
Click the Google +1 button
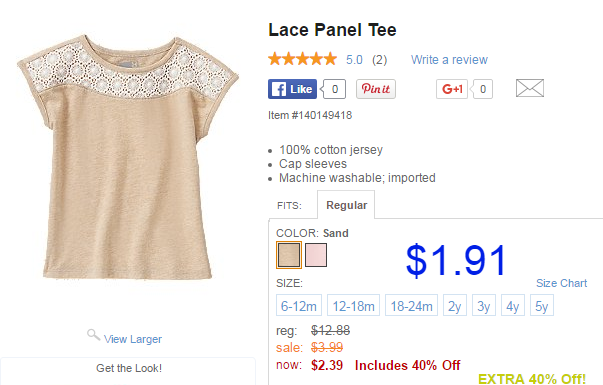click(x=452, y=89)
